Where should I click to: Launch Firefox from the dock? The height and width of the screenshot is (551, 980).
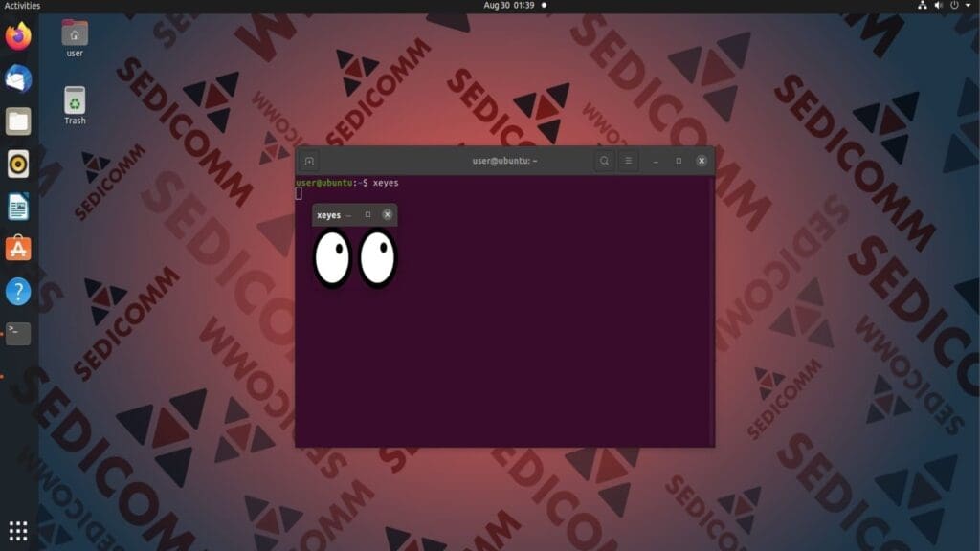click(18, 36)
